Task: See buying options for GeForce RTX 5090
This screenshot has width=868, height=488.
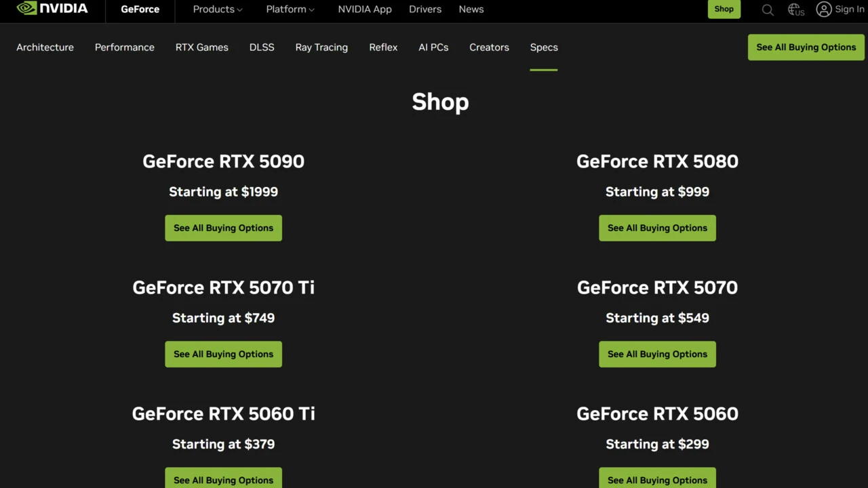Action: click(x=223, y=228)
